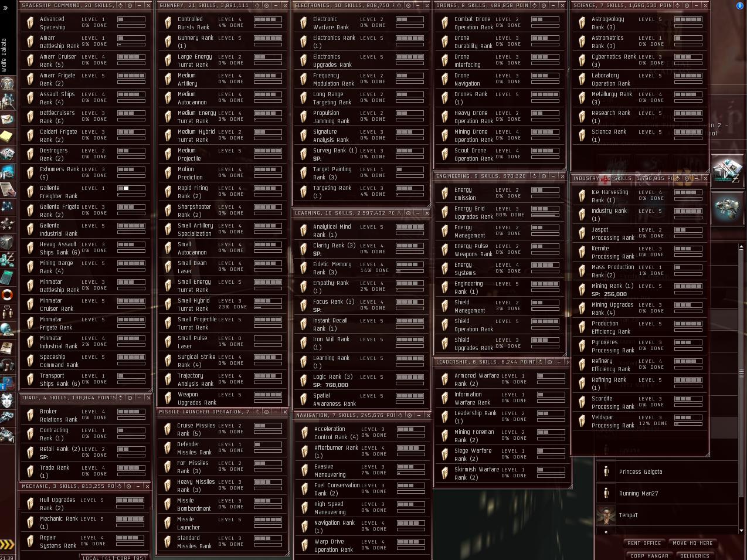The width and height of the screenshot is (747, 560).
Task: Click the Mining Rank (1) skill book icon
Action: 582,290
